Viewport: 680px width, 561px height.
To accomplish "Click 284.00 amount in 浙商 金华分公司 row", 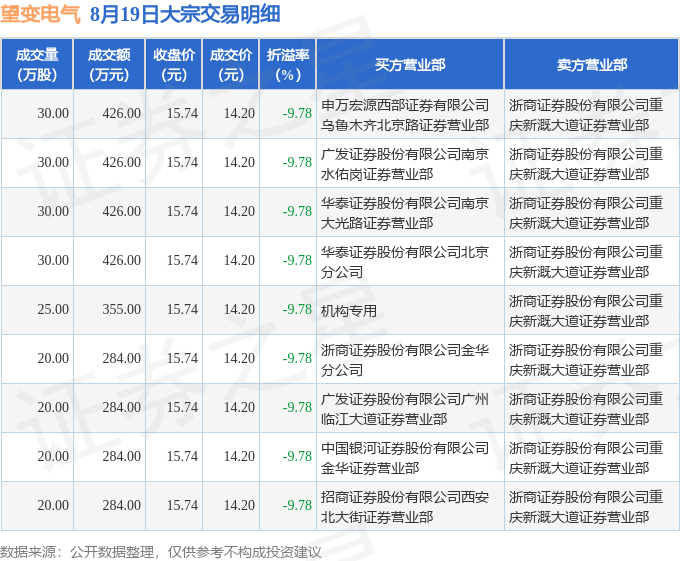I will (121, 359).
